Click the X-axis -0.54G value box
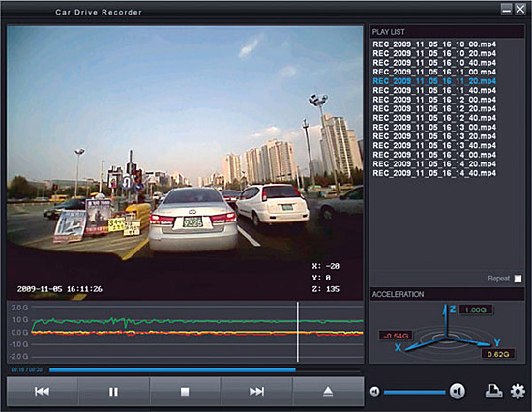The image size is (532, 412). coord(396,336)
